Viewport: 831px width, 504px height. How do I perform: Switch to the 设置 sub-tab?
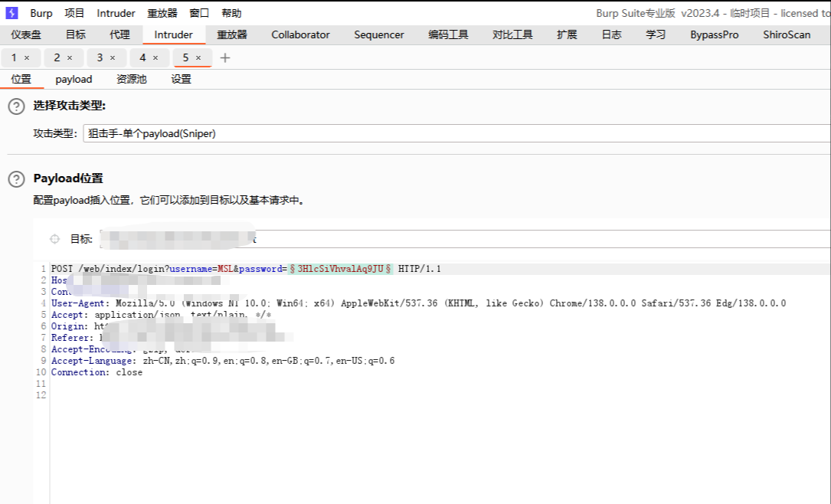click(x=181, y=80)
